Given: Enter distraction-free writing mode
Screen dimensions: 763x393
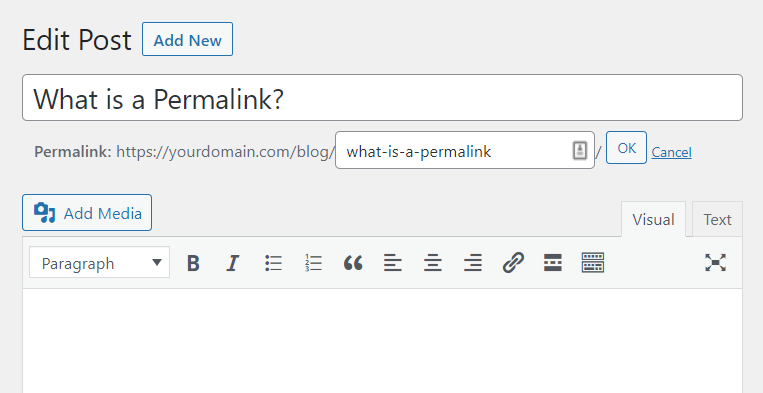Looking at the screenshot, I should click(715, 263).
